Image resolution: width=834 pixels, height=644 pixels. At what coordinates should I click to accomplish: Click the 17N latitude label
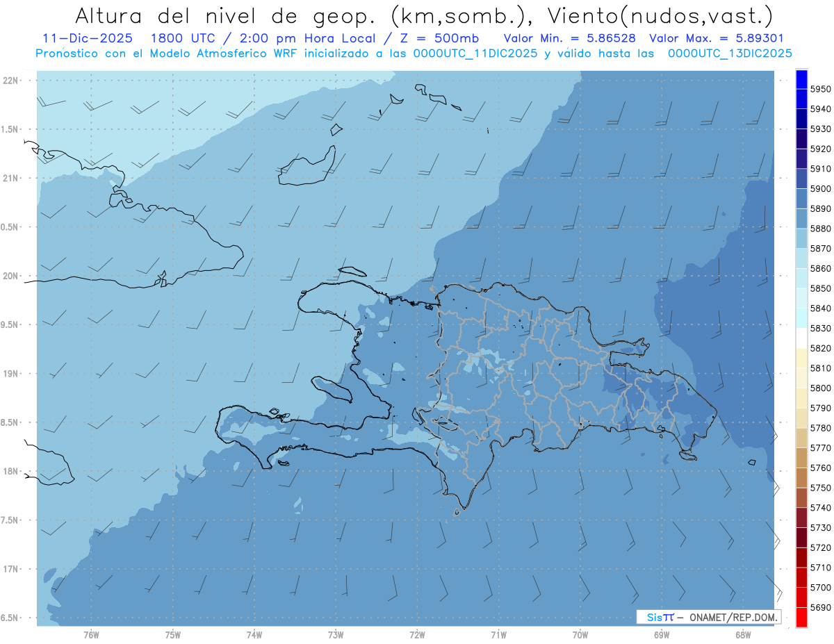click(x=10, y=569)
